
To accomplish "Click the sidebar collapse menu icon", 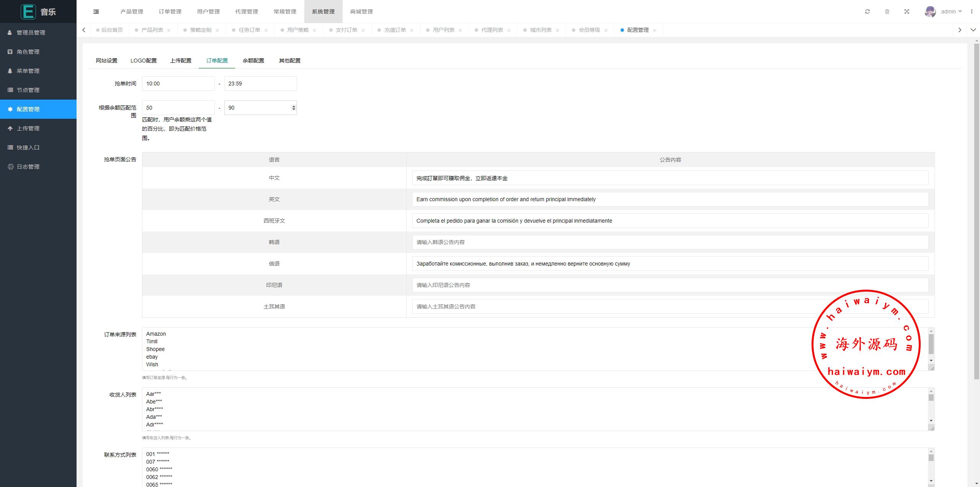I will [96, 11].
